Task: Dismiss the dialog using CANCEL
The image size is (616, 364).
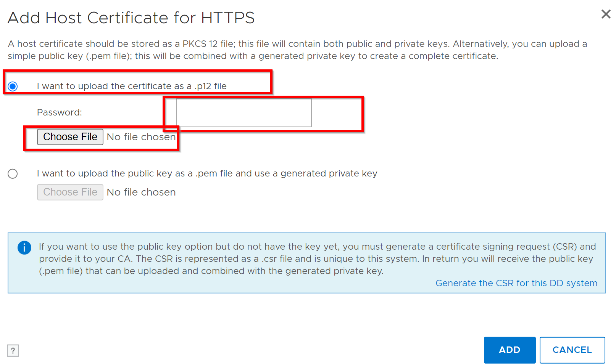Action: [572, 350]
